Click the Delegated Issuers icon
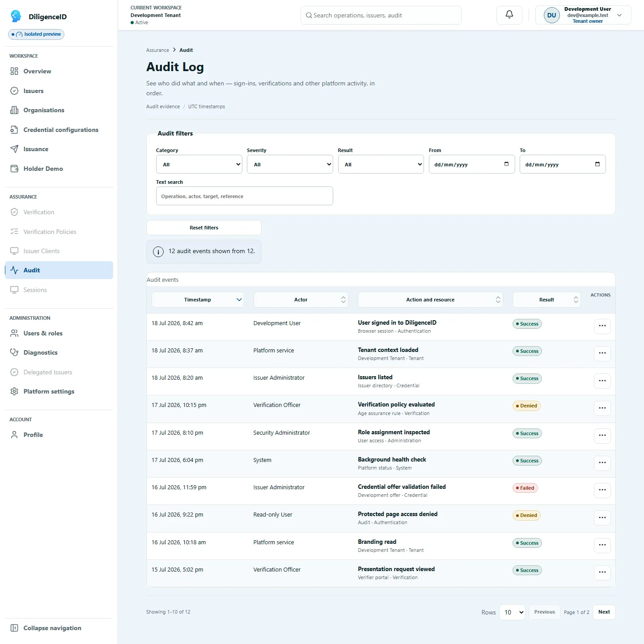The height and width of the screenshot is (644, 644). click(14, 372)
